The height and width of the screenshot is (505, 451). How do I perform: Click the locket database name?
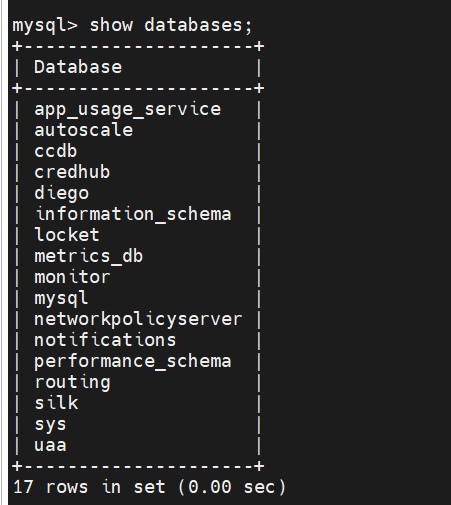click(67, 235)
